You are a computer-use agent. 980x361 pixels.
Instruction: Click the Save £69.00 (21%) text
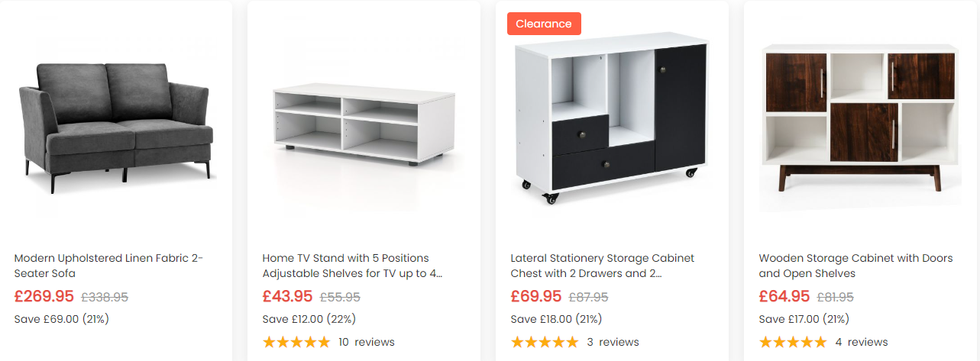click(62, 319)
